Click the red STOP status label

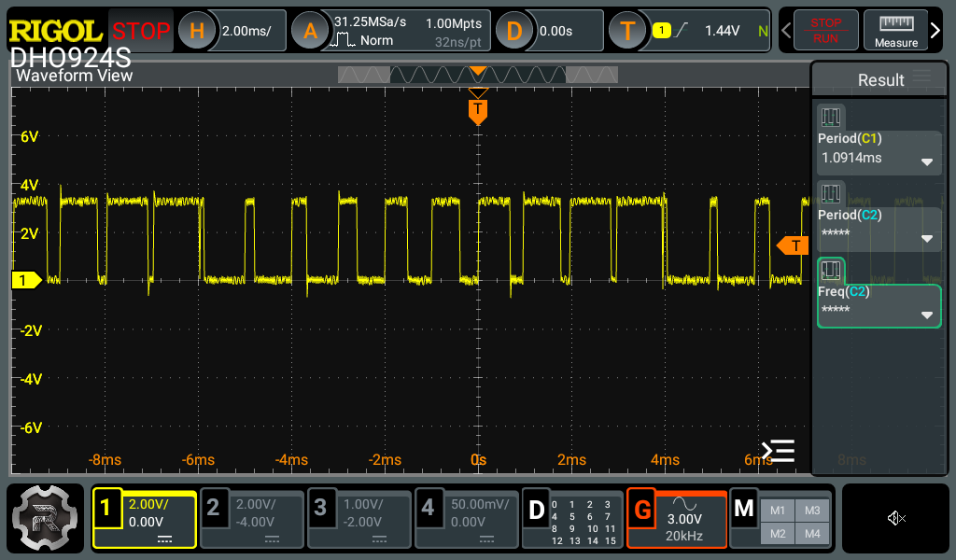point(141,31)
